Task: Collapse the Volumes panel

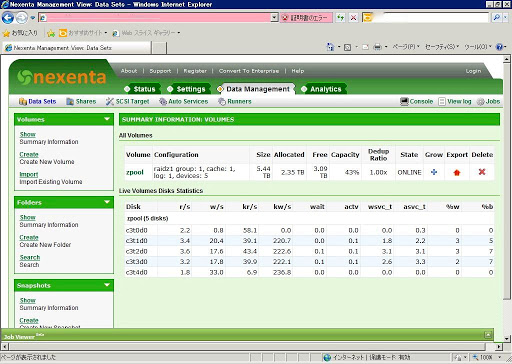Action: (x=107, y=119)
